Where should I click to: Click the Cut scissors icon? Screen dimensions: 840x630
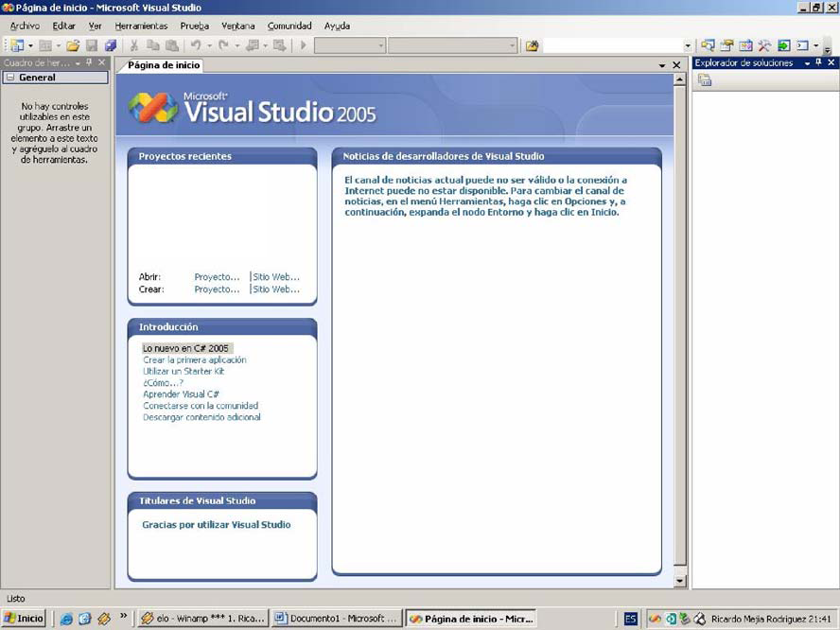134,46
